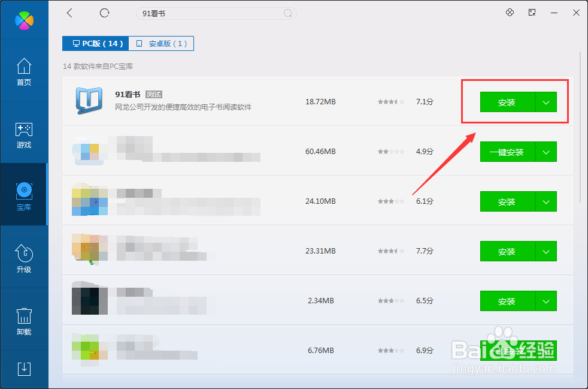This screenshot has width=588, height=389.
Task: Install 91看书 with the 安装 button
Action: click(x=507, y=102)
